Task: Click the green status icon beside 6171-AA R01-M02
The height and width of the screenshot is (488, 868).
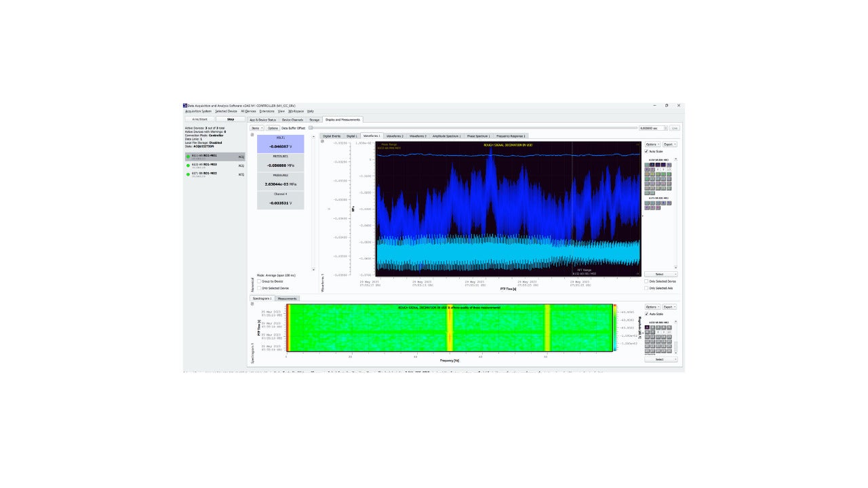Action: pos(188,174)
